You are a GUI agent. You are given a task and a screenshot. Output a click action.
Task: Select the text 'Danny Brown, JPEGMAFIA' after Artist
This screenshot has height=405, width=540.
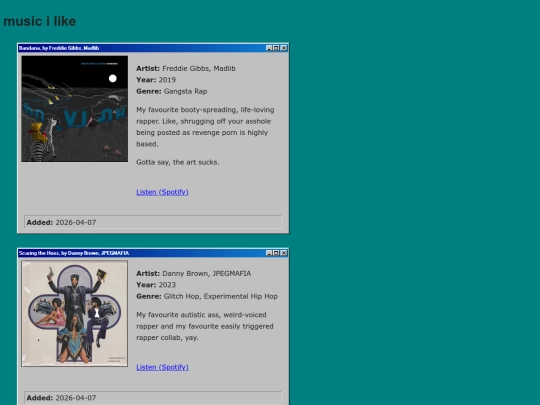207,273
